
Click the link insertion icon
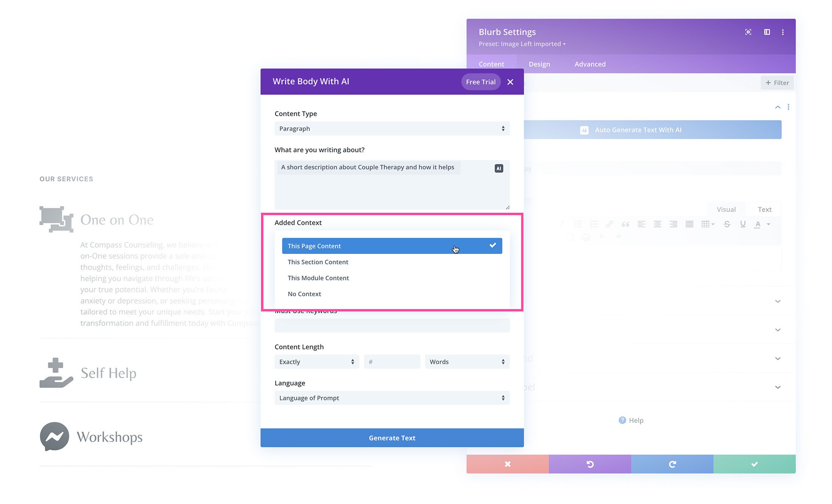608,224
